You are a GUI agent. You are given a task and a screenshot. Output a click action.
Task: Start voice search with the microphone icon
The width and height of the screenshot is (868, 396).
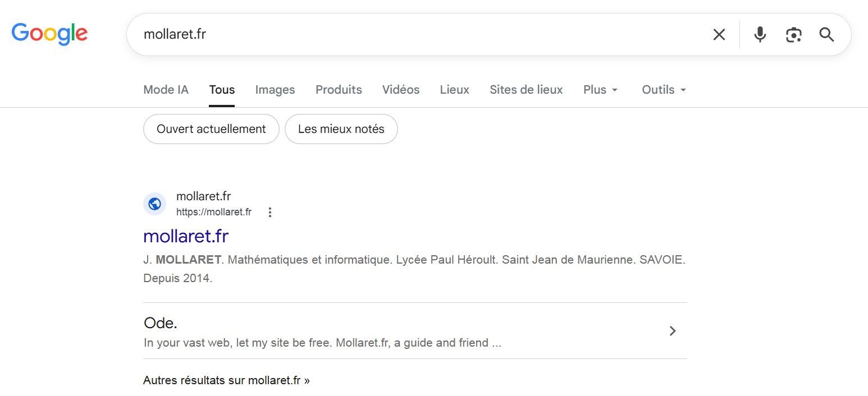tap(760, 34)
